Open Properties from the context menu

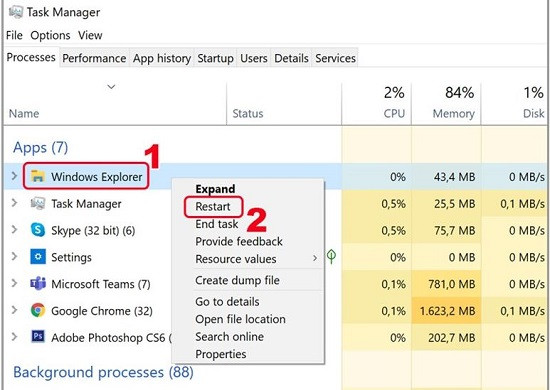[221, 354]
